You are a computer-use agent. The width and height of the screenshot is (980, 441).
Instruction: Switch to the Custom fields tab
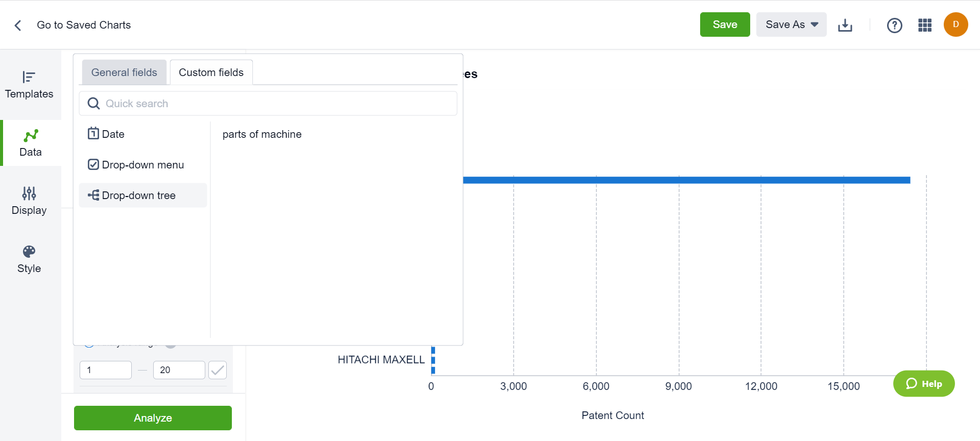tap(211, 72)
